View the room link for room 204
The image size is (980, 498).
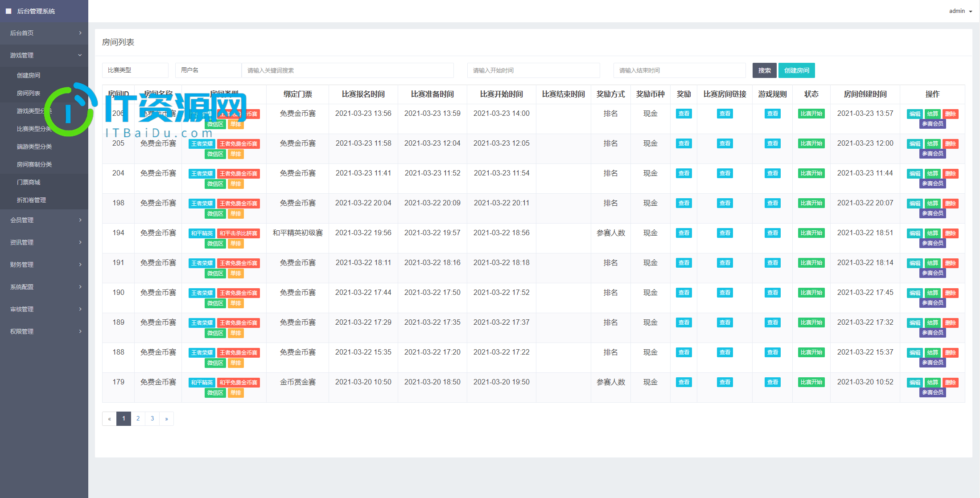coord(725,173)
